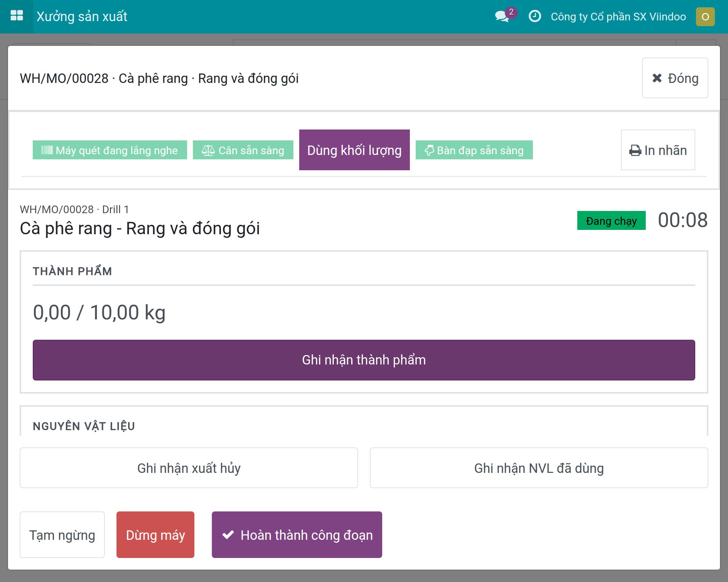Viewport: 728px width, 582px height.
Task: Click 'Ghi nhận NVL đã dùng' button
Action: pyautogui.click(x=539, y=468)
